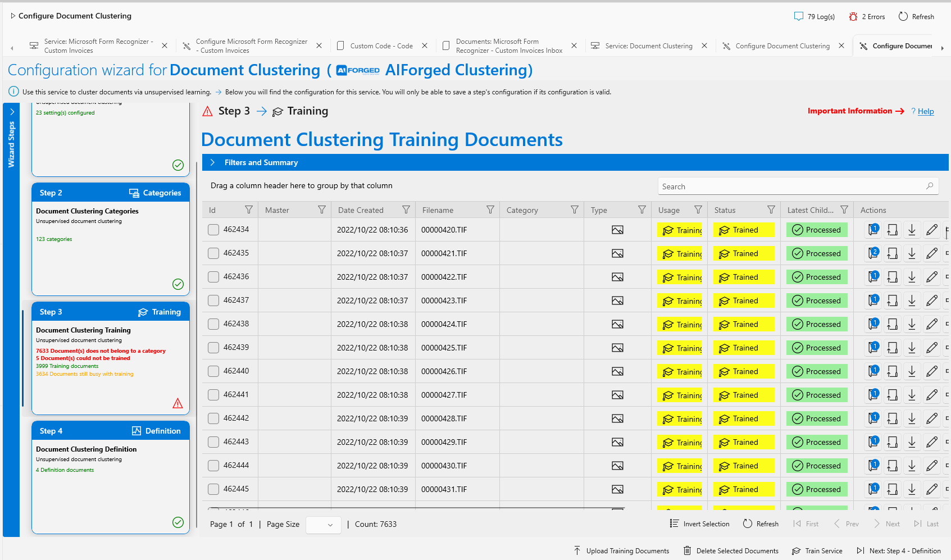Select Configure Microsoft Form Recognizer - Custom Invoices tab

pyautogui.click(x=245, y=46)
